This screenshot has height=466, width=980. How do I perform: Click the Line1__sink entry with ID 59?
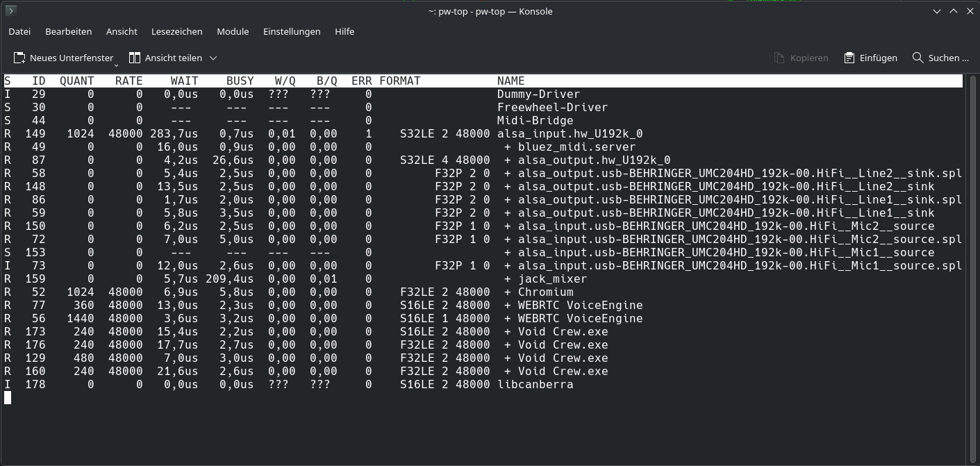click(x=719, y=213)
